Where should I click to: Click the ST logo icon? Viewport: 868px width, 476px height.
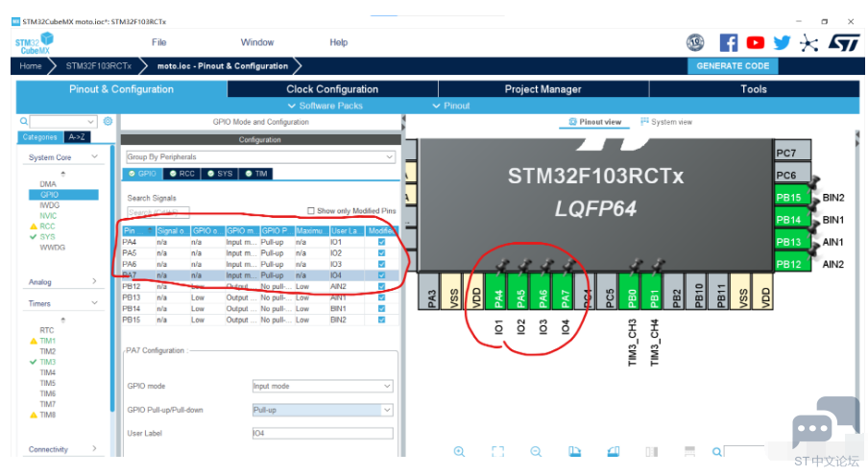844,42
